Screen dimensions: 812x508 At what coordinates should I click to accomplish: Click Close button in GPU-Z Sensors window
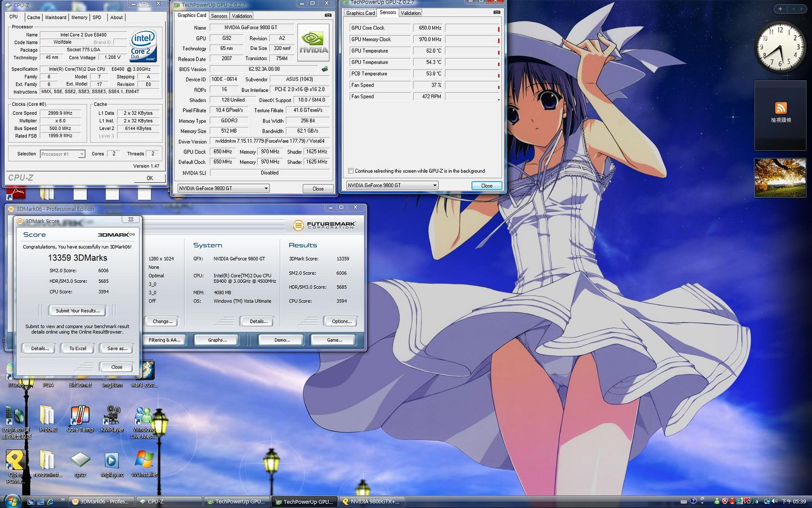(x=487, y=185)
